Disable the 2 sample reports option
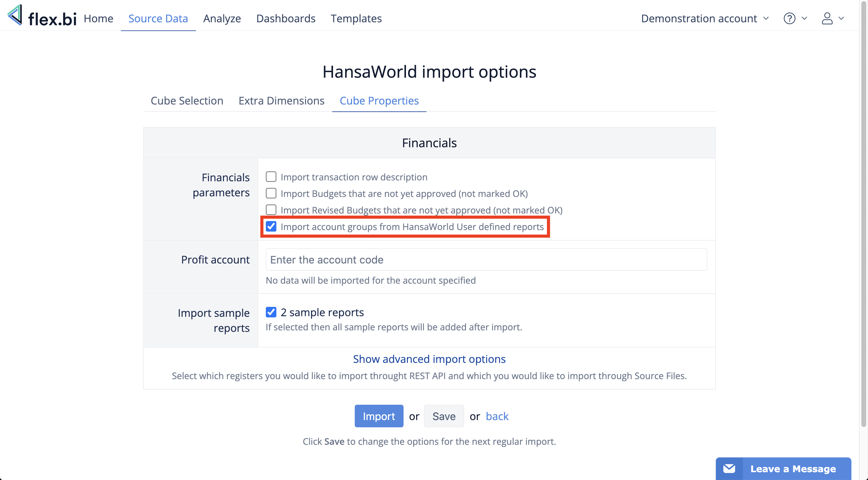Viewport: 868px width, 480px height. pos(271,312)
